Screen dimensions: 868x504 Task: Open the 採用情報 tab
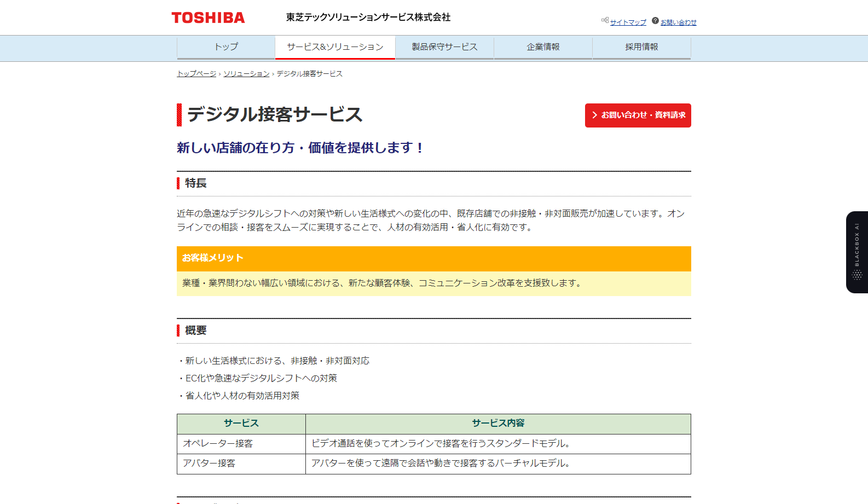point(641,48)
